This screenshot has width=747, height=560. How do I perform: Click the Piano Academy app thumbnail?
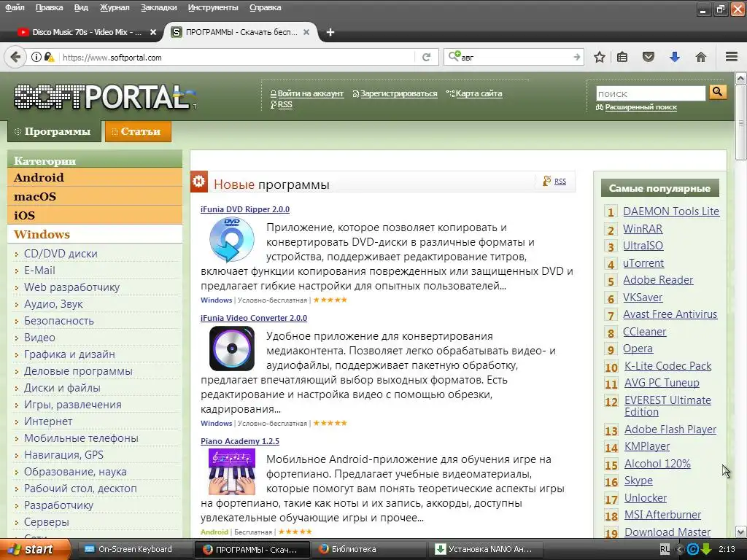(231, 472)
